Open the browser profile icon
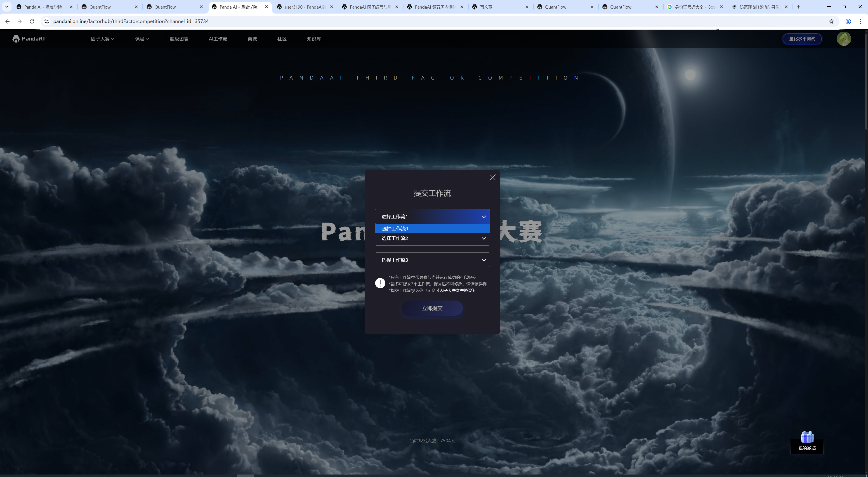The width and height of the screenshot is (868, 477). pos(849,21)
